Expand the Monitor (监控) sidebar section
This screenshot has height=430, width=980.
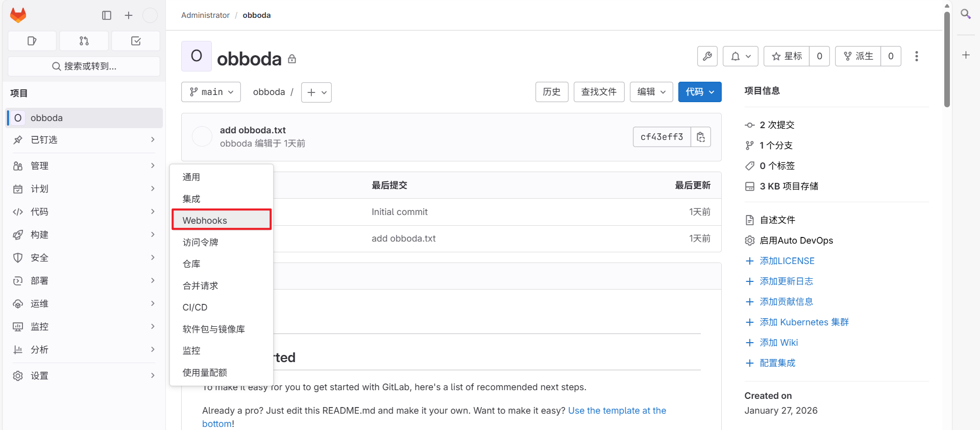[x=85, y=327]
